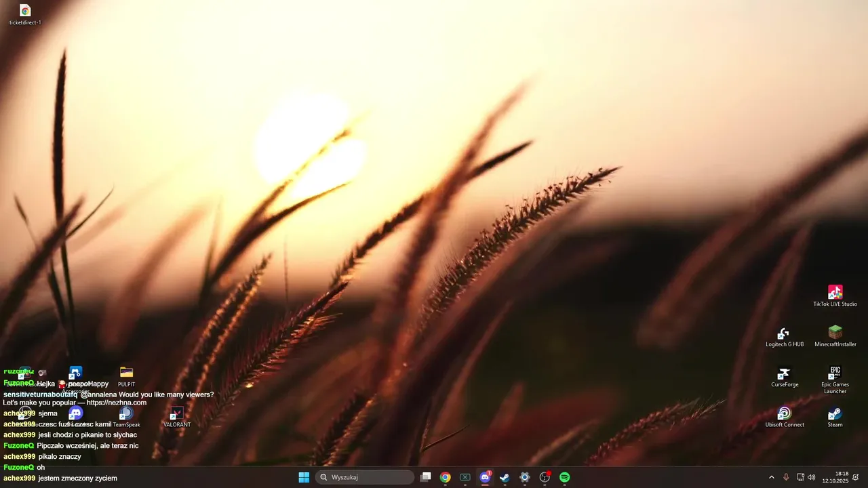Select the Steam desktop shortcut
Viewport: 868px width, 488px height.
pos(835,418)
